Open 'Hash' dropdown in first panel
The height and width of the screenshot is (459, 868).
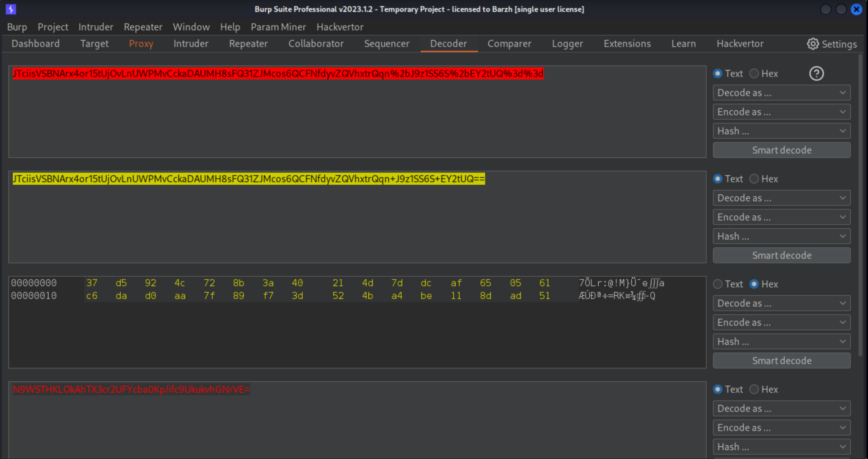tap(782, 131)
